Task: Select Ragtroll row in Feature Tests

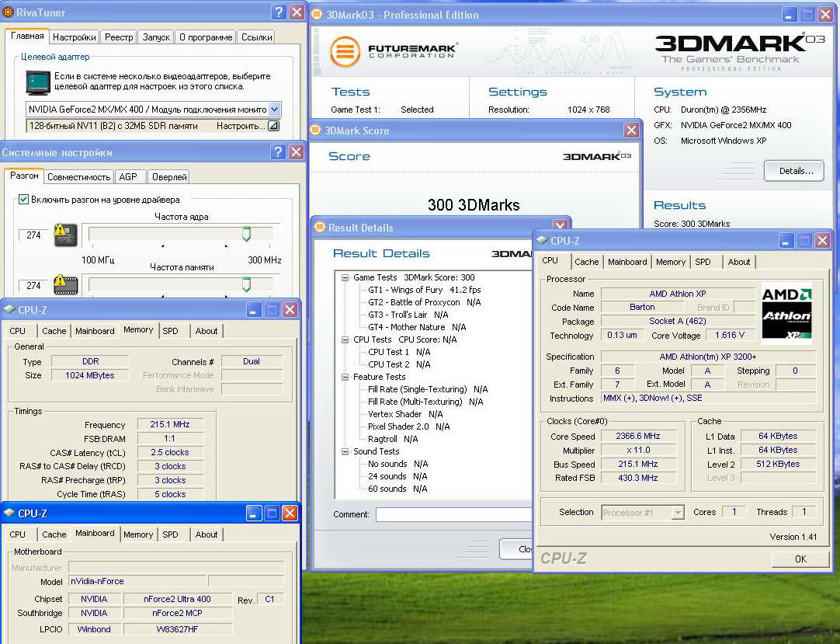Action: click(393, 439)
